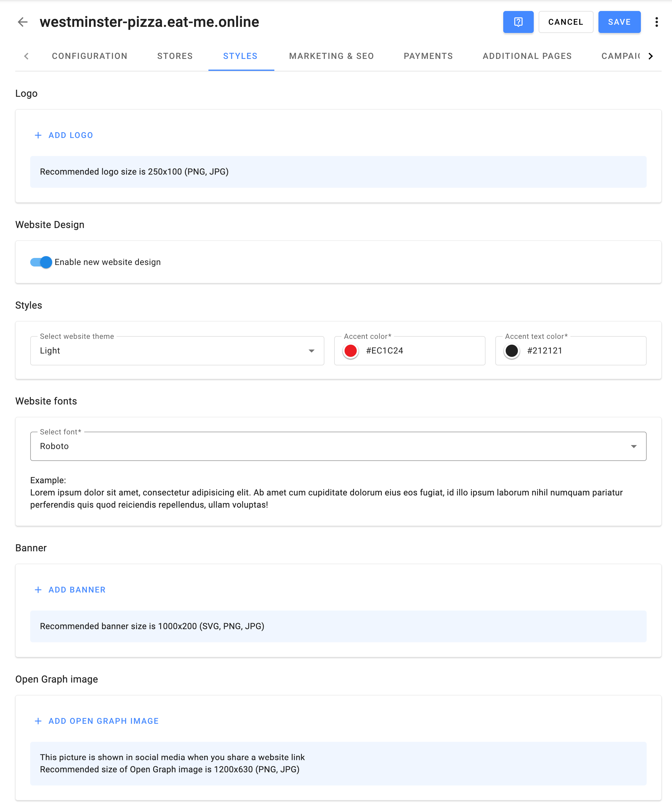Open the Additional Pages tab

tap(527, 56)
